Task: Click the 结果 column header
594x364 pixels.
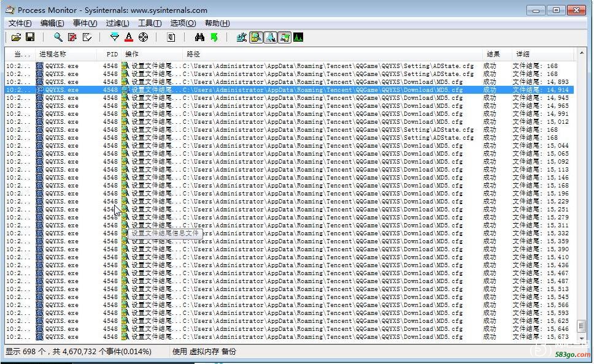Action: [497, 54]
